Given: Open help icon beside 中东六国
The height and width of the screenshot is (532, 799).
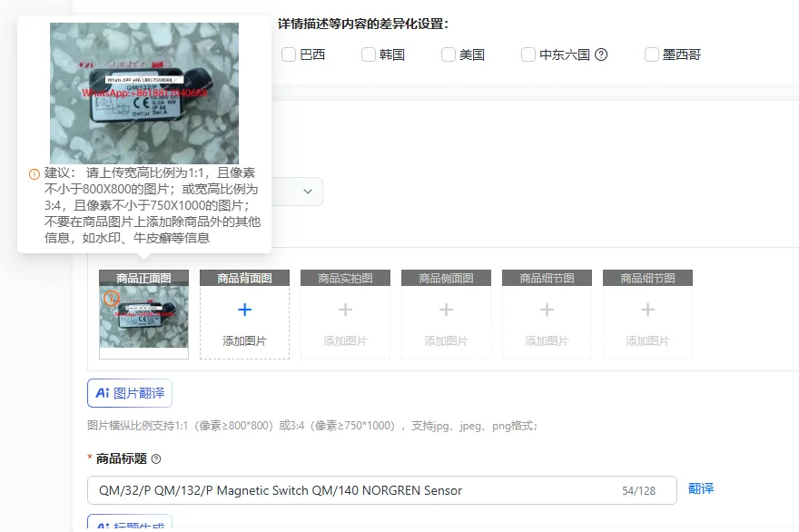Looking at the screenshot, I should 601,54.
